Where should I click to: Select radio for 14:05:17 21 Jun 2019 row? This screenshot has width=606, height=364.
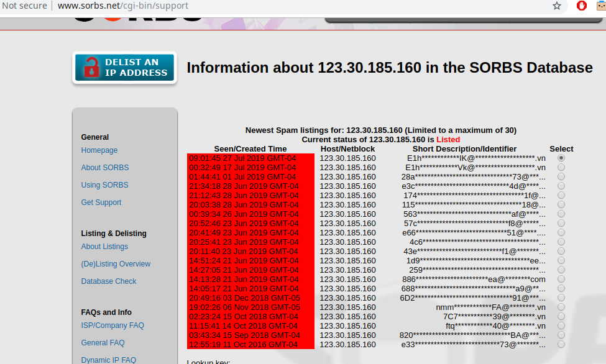(x=561, y=288)
